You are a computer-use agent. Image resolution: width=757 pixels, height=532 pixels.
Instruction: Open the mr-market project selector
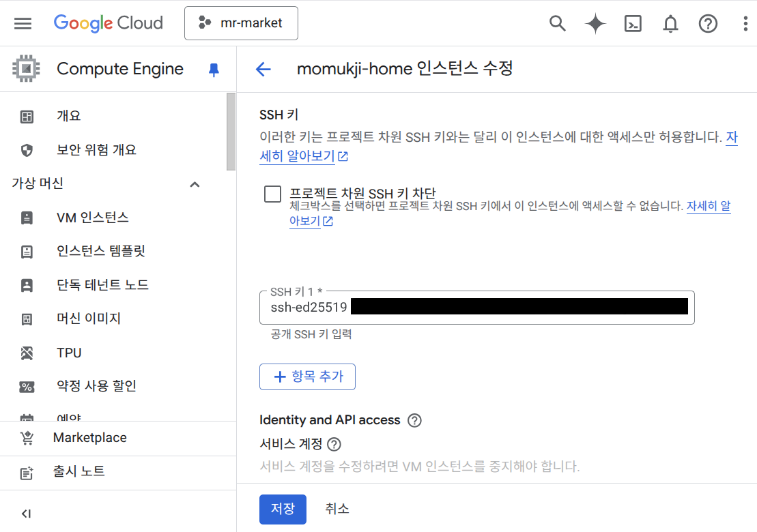pyautogui.click(x=241, y=23)
